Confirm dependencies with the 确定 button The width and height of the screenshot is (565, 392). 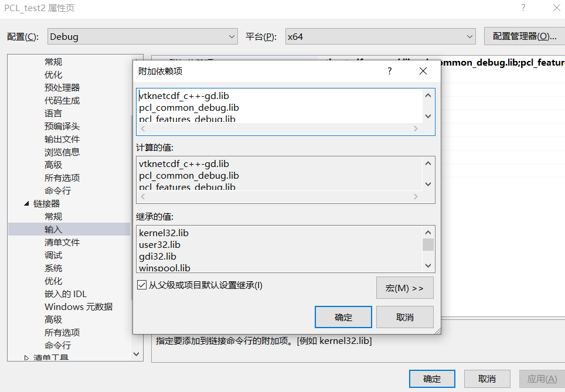pos(343,316)
